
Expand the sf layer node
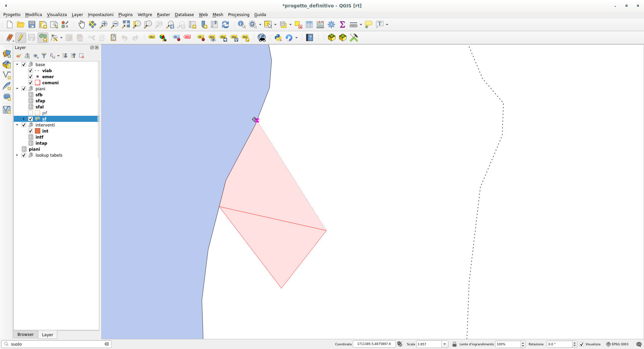23,119
